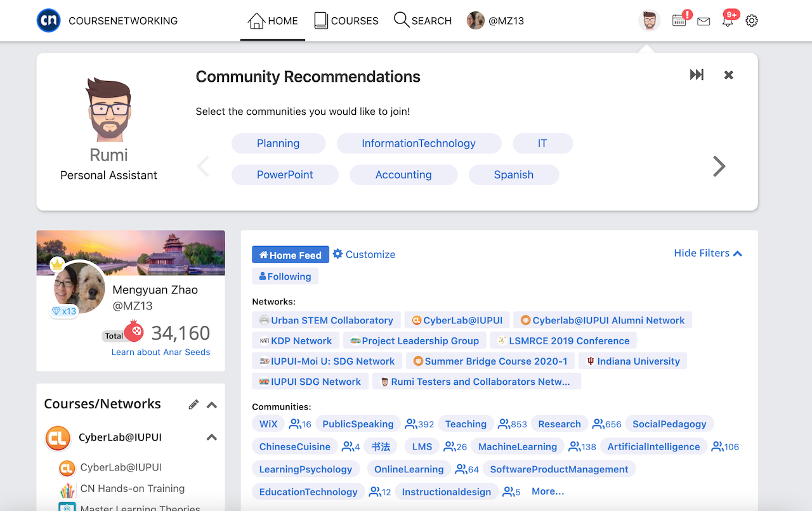Select the Spanish community
Image resolution: width=812 pixels, height=511 pixels.
(x=514, y=174)
